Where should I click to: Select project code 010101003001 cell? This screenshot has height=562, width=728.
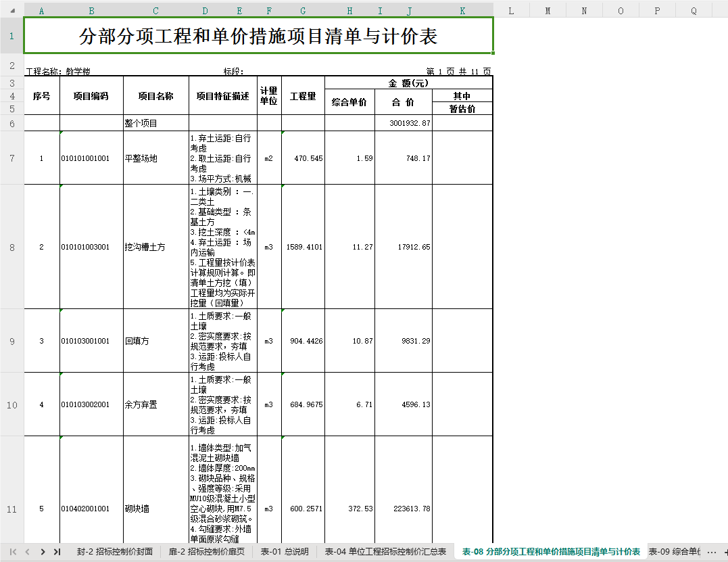click(91, 247)
